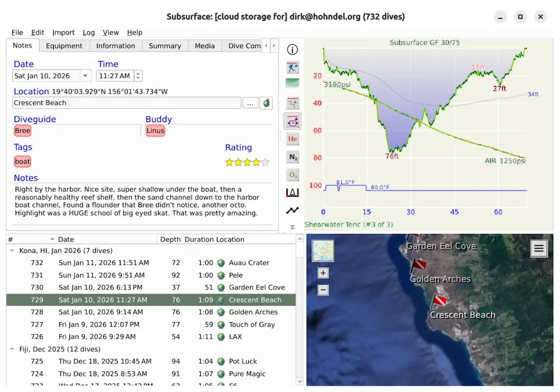Select dive 727 Touch of Gray row

(x=151, y=325)
